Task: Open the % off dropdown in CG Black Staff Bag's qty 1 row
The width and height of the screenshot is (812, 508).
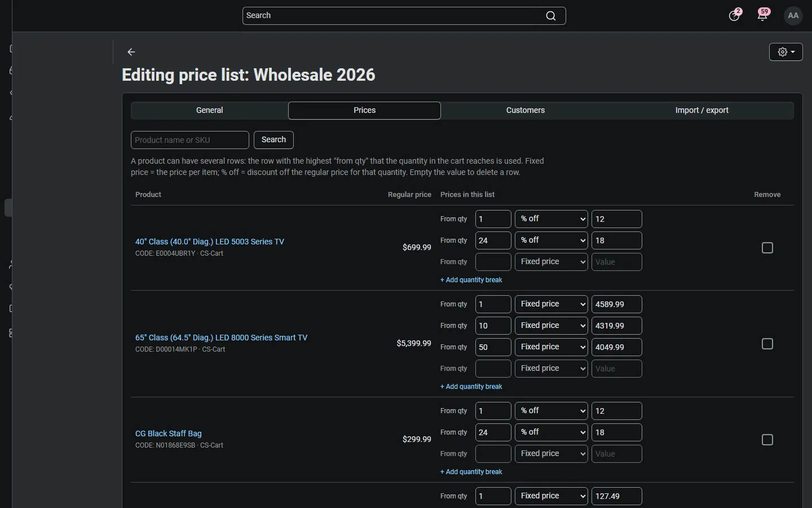Action: click(x=551, y=411)
